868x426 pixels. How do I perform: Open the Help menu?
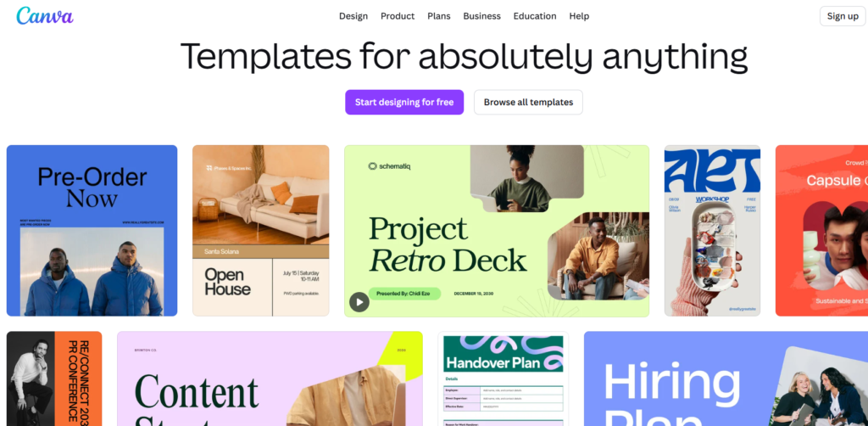[579, 16]
